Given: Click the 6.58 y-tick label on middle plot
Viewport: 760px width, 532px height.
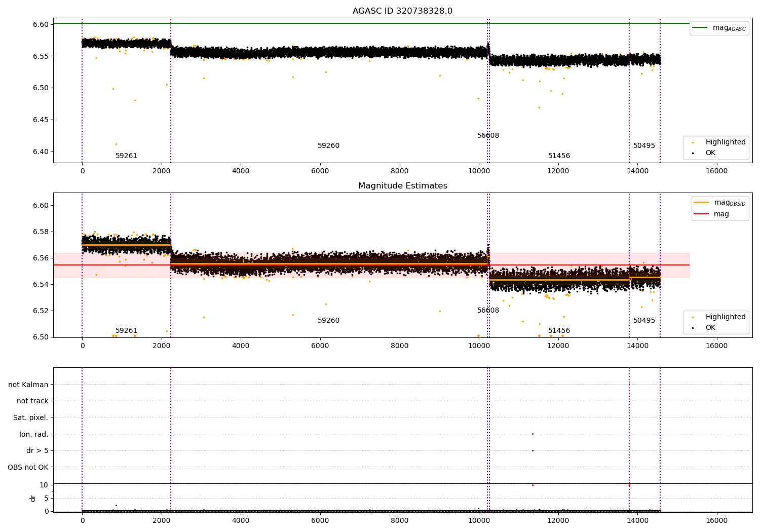Looking at the screenshot, I should point(41,232).
